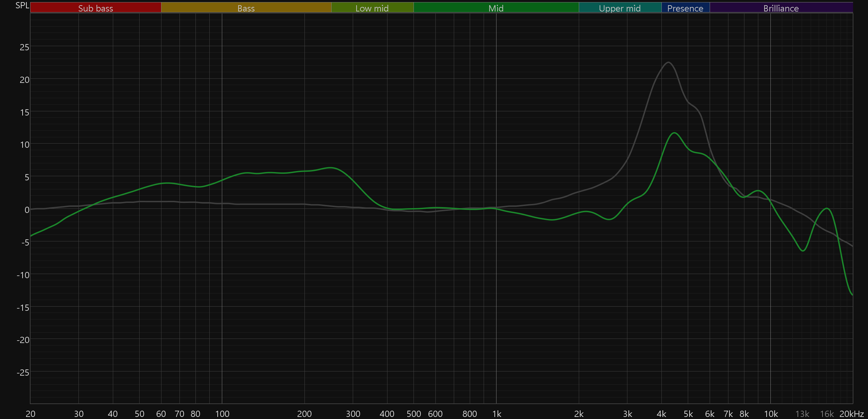Click the 1k frequency axis label
Image resolution: width=868 pixels, height=419 pixels.
tap(496, 414)
